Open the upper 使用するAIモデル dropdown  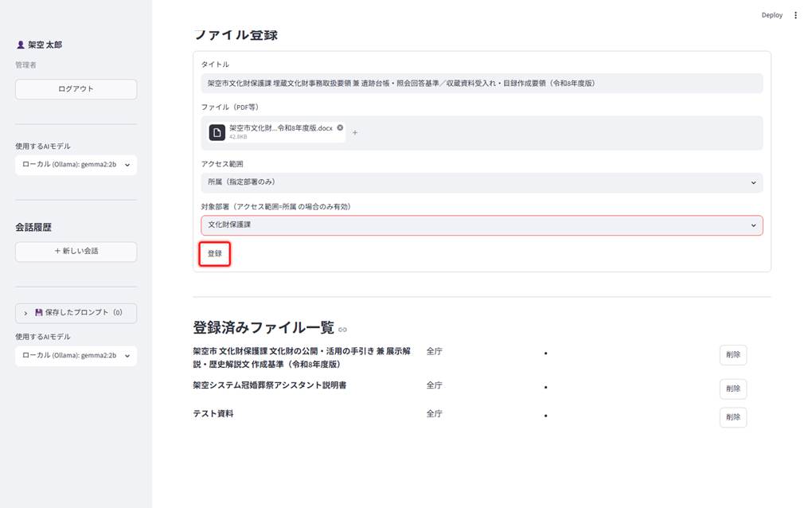[x=76, y=165]
